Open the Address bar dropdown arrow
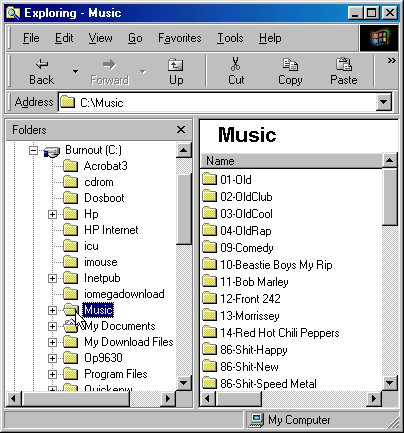Screen dimensions: 404x433 point(384,102)
